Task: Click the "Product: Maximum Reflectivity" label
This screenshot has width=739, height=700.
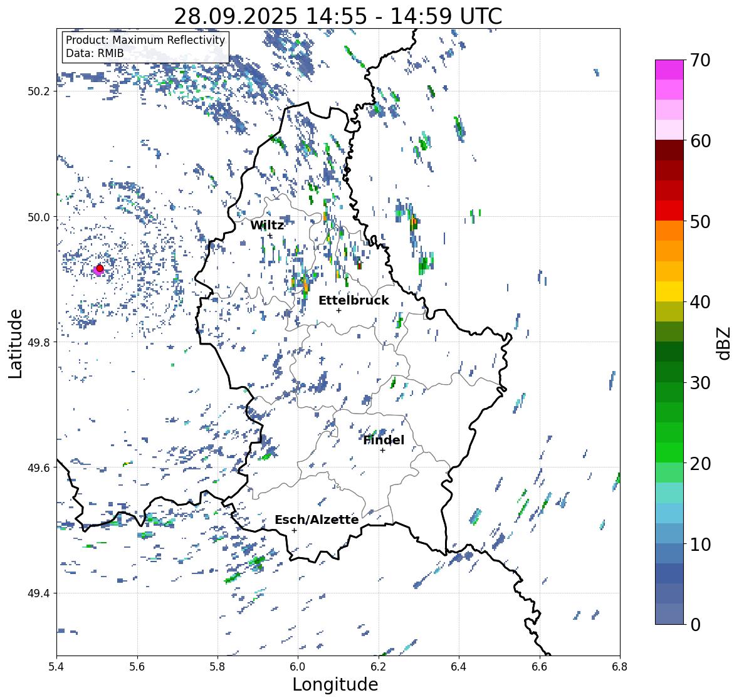Action: [145, 40]
